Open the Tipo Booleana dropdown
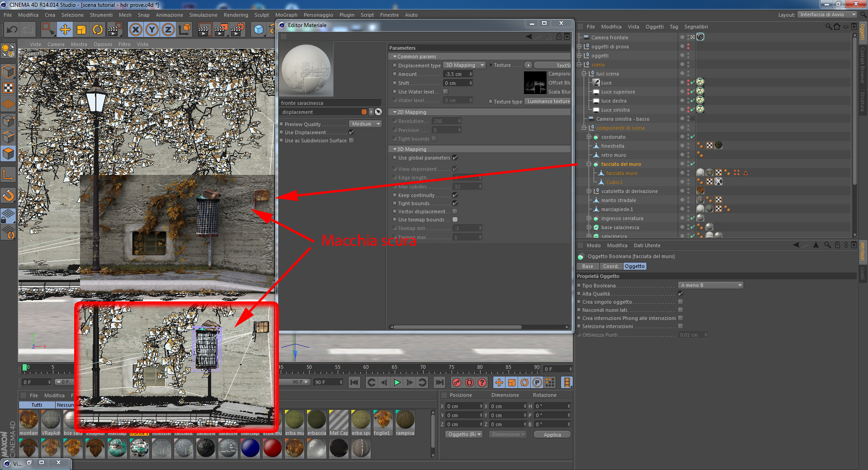 [711, 285]
